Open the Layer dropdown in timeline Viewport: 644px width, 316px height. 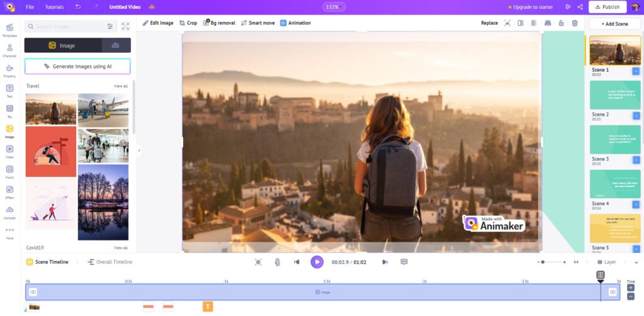click(x=607, y=262)
